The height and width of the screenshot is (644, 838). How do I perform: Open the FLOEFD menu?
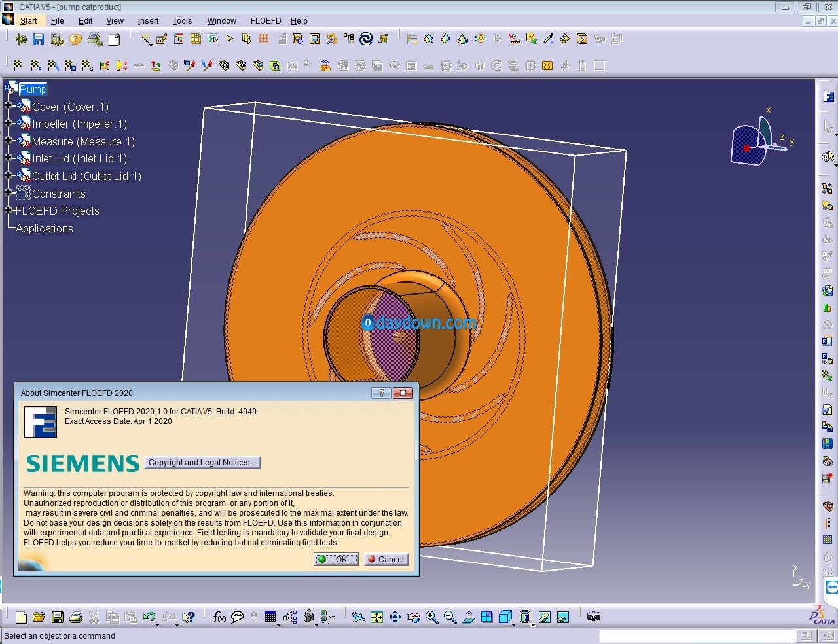coord(266,21)
